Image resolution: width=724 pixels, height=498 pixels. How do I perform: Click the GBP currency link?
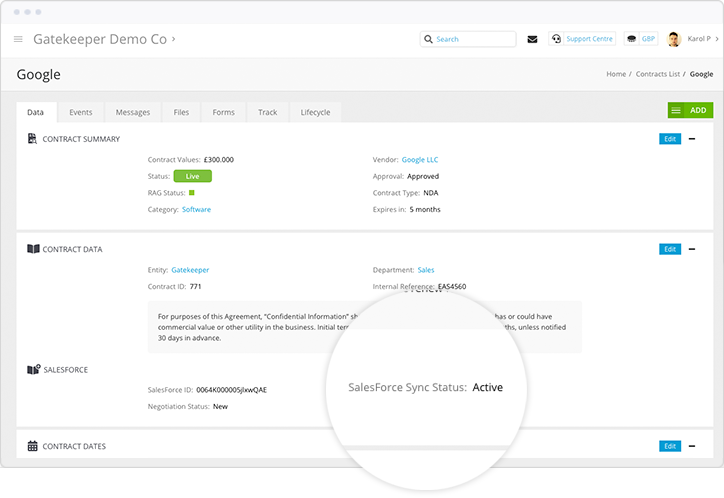648,39
